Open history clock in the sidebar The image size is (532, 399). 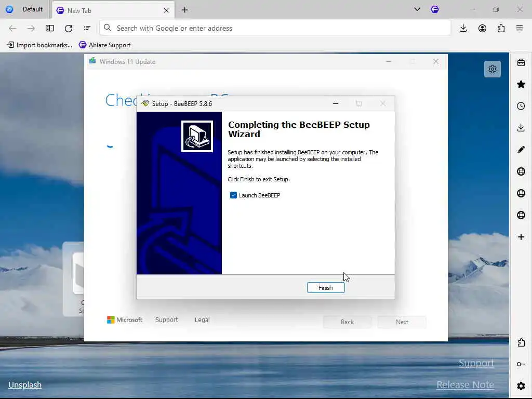(x=521, y=106)
